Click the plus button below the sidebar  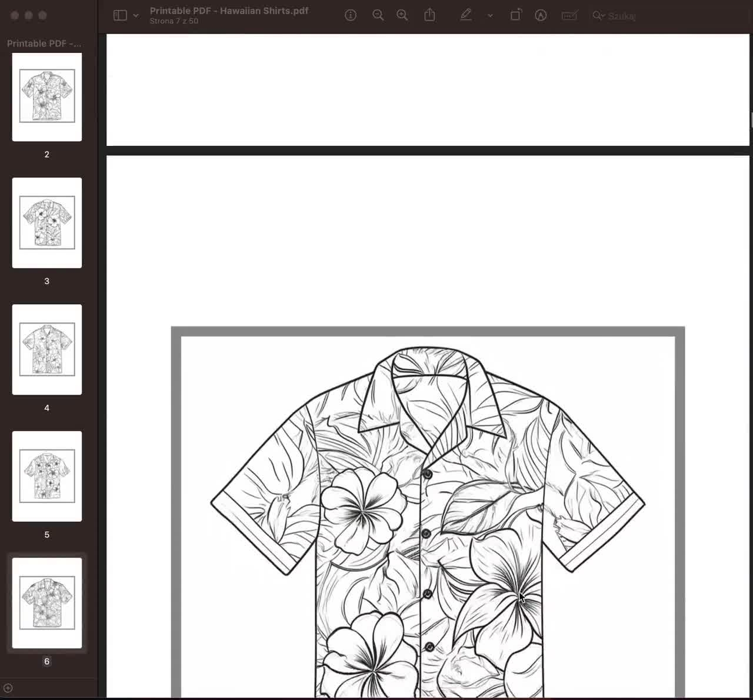9,688
